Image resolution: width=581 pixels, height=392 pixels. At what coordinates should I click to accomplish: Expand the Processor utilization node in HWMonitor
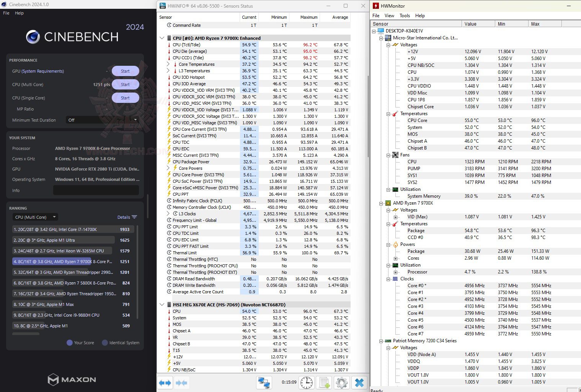pos(395,272)
